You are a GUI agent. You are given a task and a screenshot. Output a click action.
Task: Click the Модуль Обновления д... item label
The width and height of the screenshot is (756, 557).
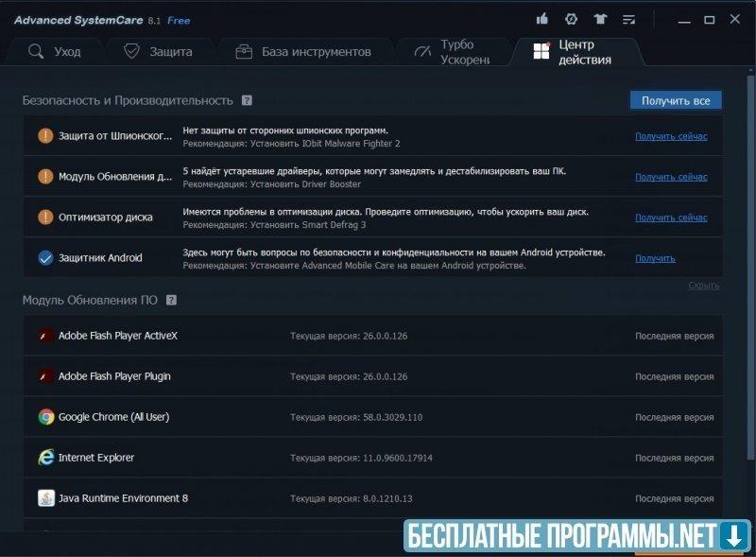(x=114, y=176)
